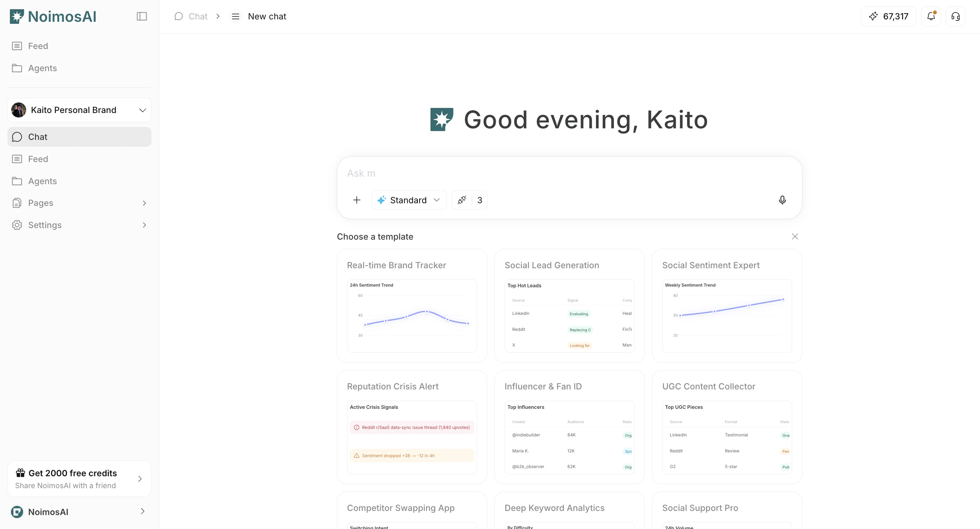980x529 pixels.
Task: Open Agents under Kaito Personal Brand workspace
Action: click(79, 181)
